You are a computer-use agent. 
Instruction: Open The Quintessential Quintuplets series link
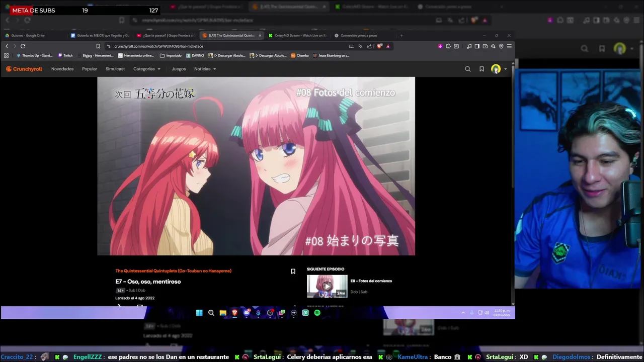(173, 271)
